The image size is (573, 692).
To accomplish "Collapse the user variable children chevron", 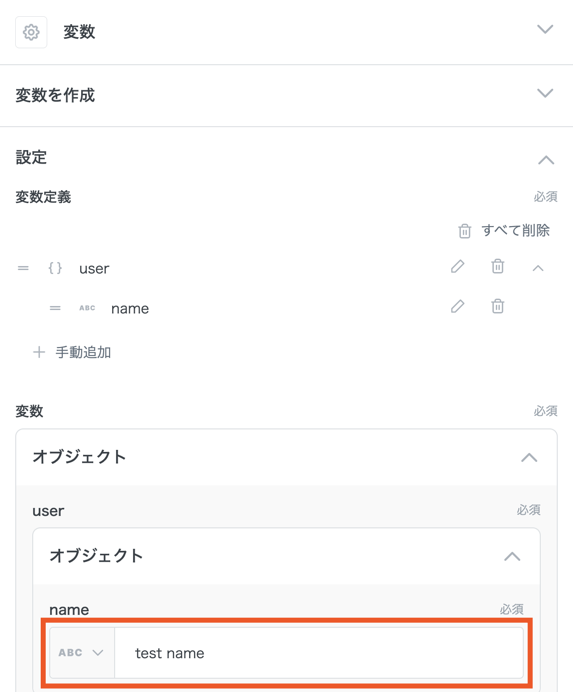I will click(x=538, y=268).
